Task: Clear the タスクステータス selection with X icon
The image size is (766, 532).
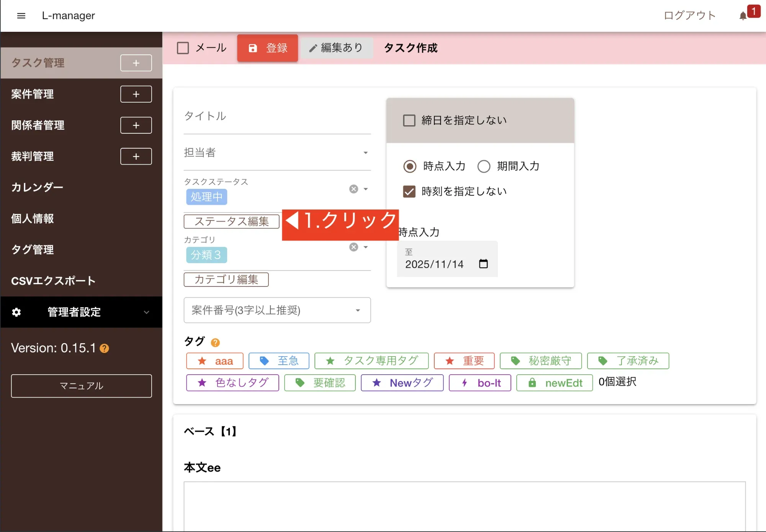Action: pyautogui.click(x=354, y=189)
